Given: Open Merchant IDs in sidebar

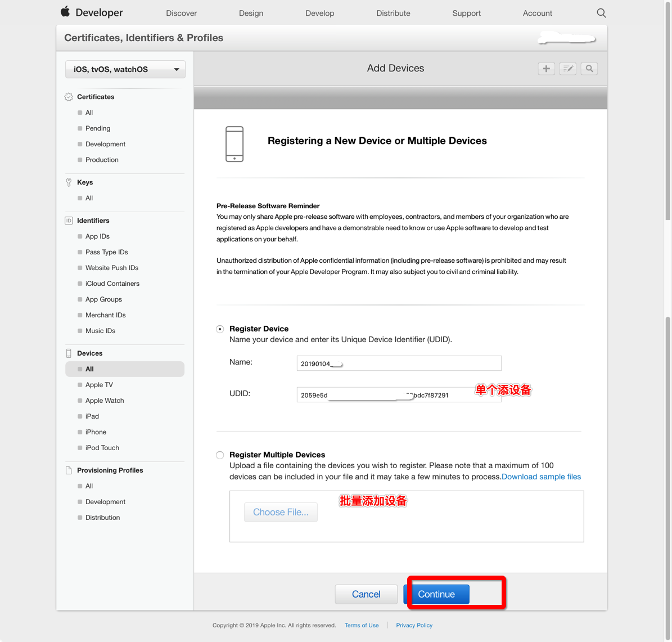Looking at the screenshot, I should point(105,315).
